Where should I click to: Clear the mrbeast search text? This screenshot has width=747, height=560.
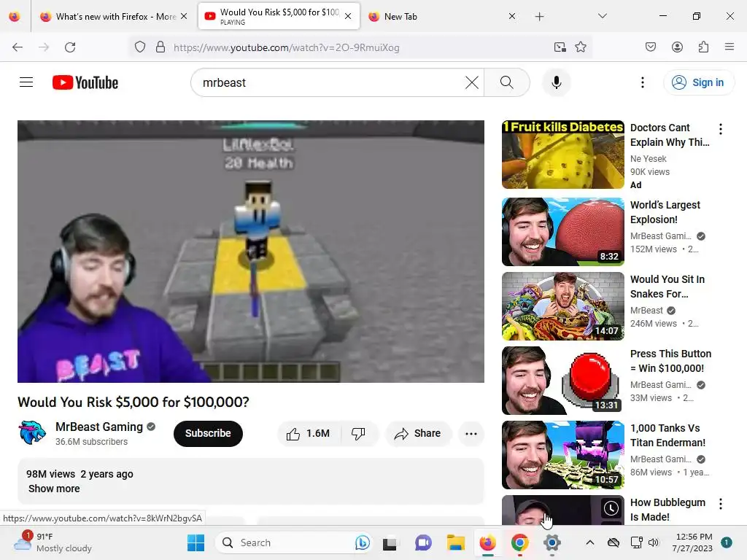[472, 82]
